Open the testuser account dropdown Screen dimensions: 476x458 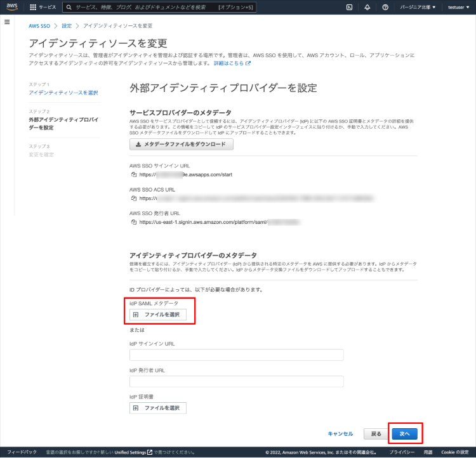459,7
